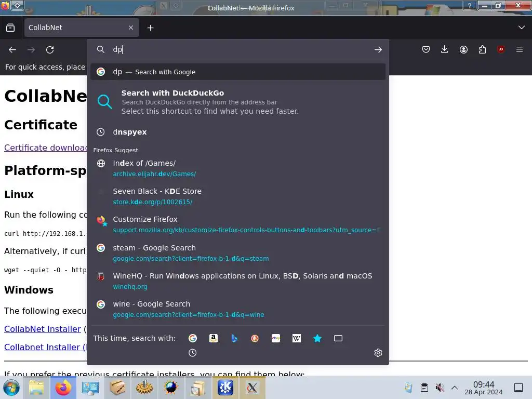Open the Downloads panel
The image size is (532, 399).
[x=445, y=49]
